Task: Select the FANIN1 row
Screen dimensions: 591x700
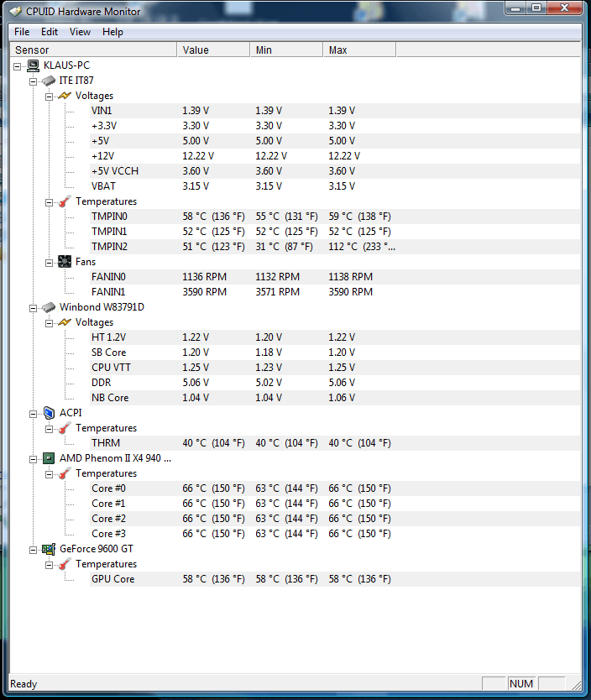Action: click(335, 292)
